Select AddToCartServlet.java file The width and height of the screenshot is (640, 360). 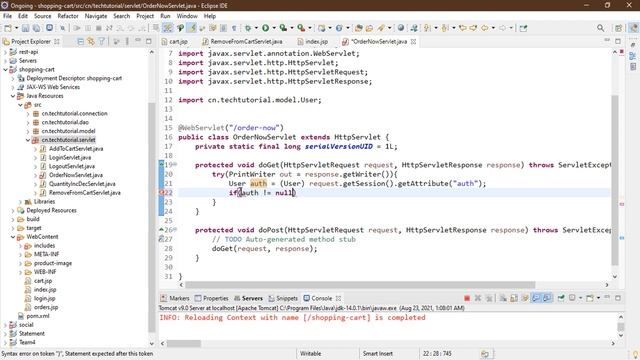(76, 149)
